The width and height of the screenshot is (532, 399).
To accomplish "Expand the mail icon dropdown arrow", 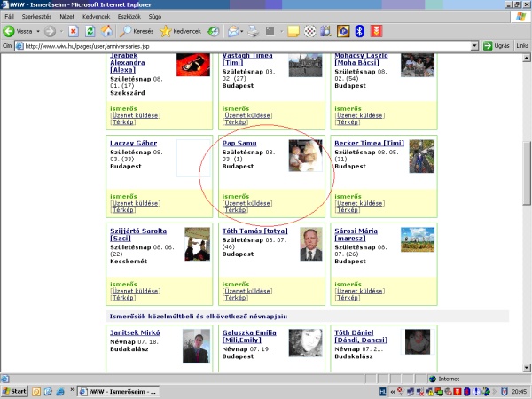I will pos(243,31).
